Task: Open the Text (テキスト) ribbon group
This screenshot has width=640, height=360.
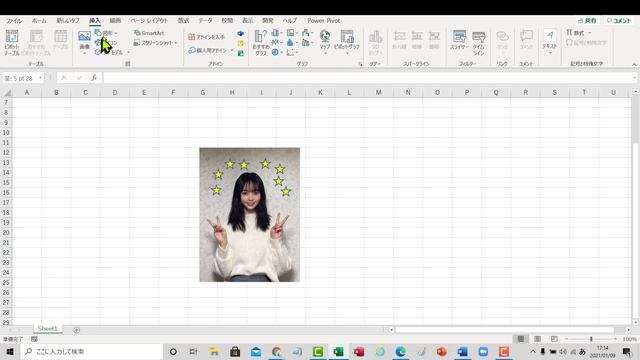Action: coord(550,41)
